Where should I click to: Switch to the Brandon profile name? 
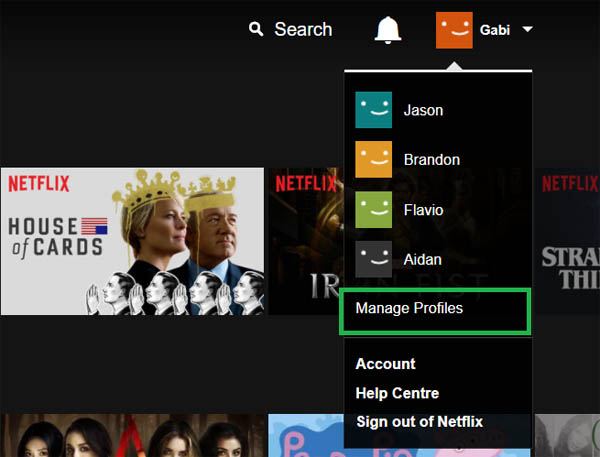[432, 160]
